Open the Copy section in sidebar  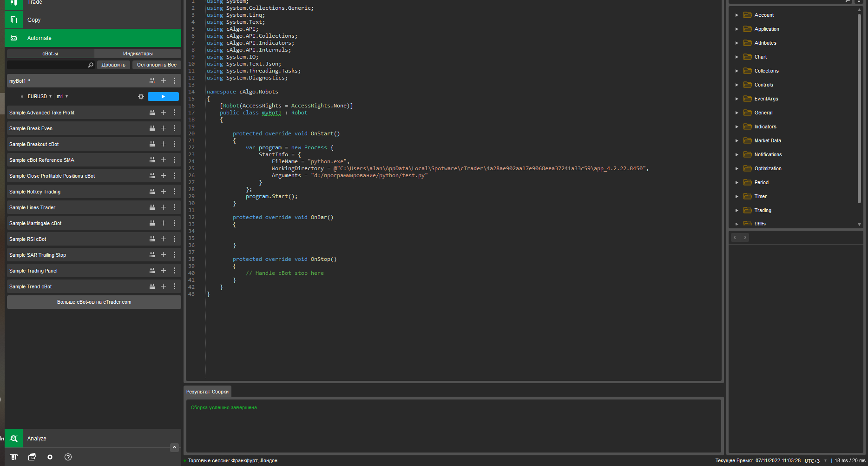pos(93,20)
